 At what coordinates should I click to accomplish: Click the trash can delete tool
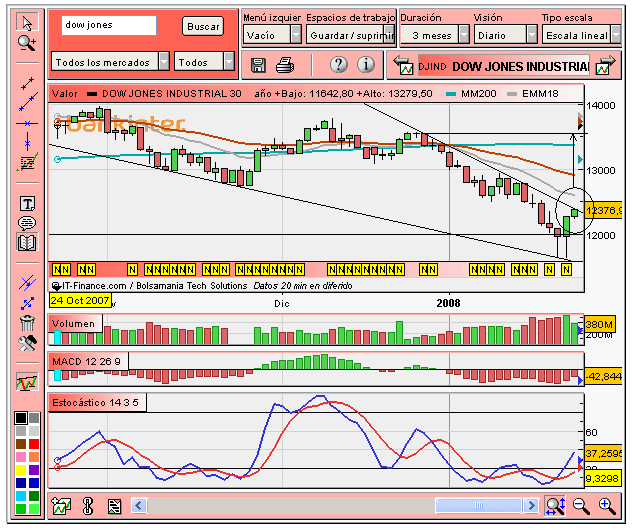click(x=27, y=323)
